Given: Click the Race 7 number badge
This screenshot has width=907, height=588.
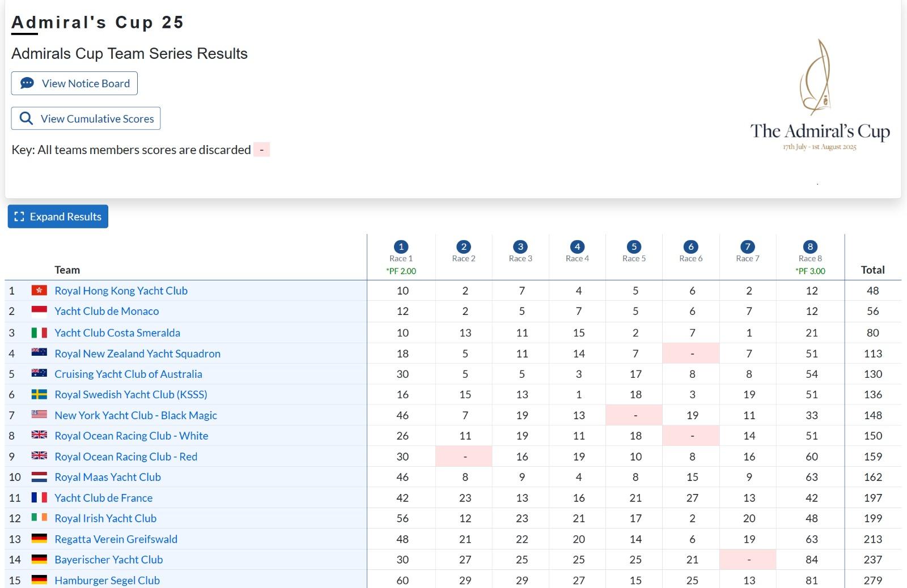Looking at the screenshot, I should (x=748, y=246).
